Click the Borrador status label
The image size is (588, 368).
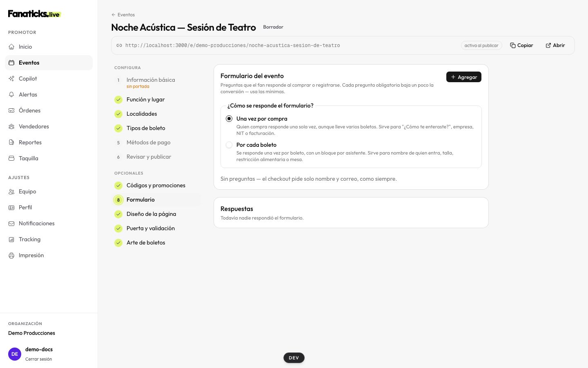click(x=273, y=27)
